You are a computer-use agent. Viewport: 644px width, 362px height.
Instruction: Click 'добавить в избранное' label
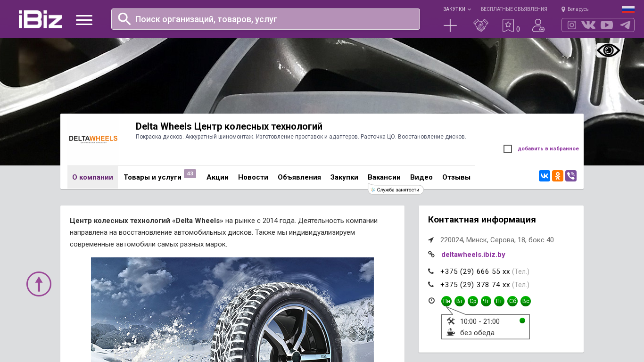[x=548, y=149]
